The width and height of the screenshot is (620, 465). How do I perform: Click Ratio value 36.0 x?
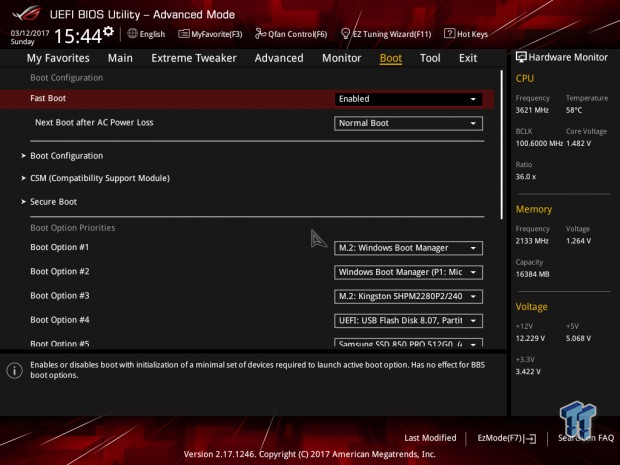525,177
